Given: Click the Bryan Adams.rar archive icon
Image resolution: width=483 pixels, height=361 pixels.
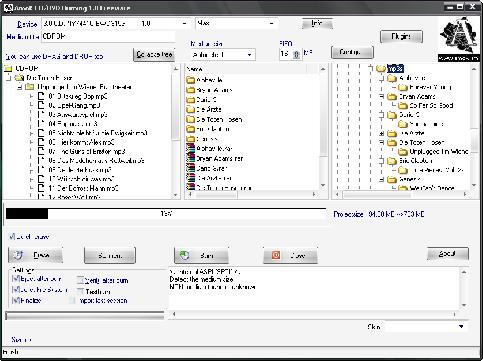Looking at the screenshot, I should click(191, 158).
